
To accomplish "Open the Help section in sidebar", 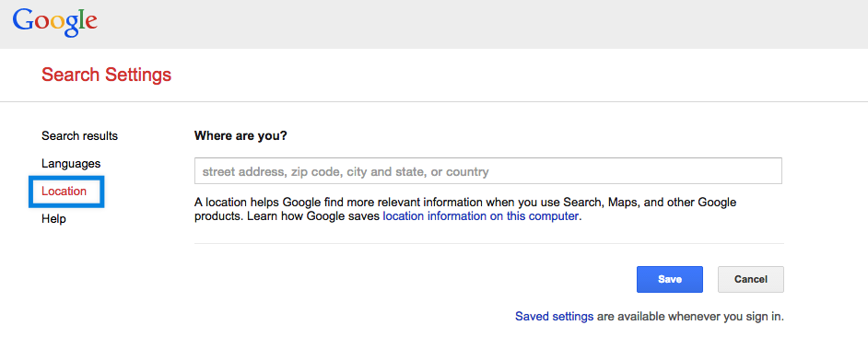I will tap(53, 219).
